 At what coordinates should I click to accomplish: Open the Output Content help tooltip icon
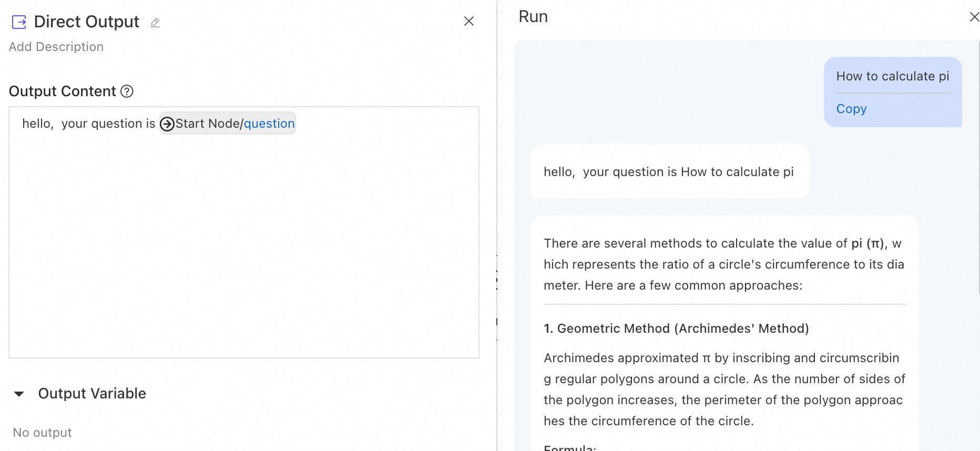pos(127,91)
